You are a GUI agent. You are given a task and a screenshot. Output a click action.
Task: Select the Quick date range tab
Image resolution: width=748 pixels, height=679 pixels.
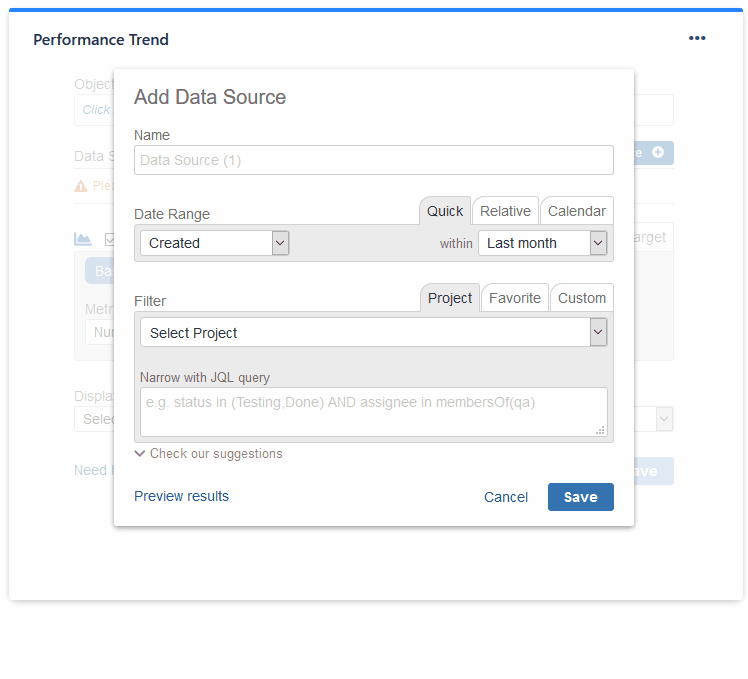pyautogui.click(x=445, y=211)
